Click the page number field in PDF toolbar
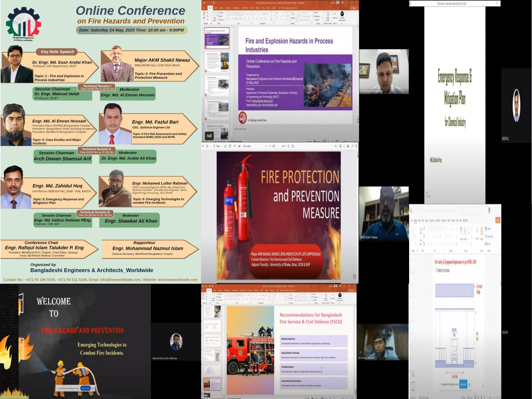The height and width of the screenshot is (399, 532). [279, 146]
